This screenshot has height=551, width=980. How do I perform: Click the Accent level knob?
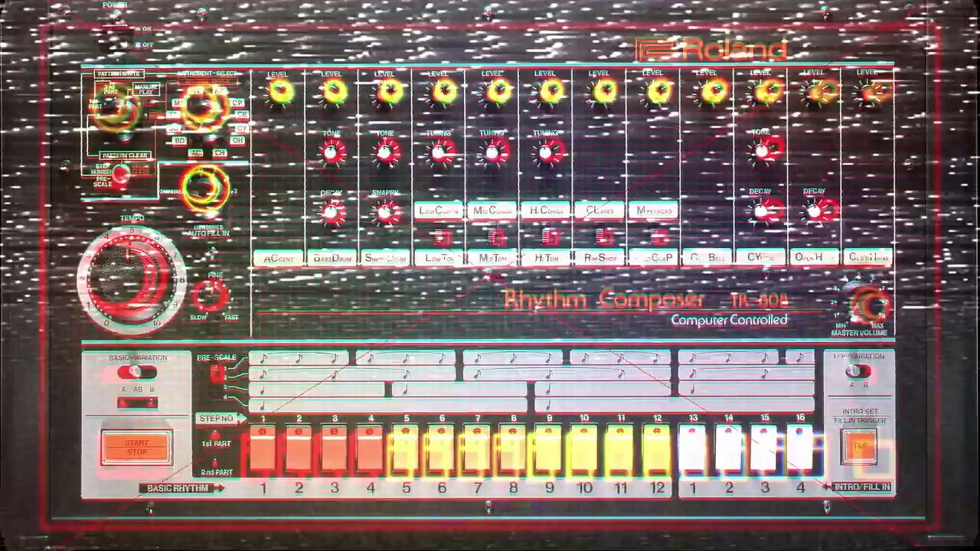[281, 93]
